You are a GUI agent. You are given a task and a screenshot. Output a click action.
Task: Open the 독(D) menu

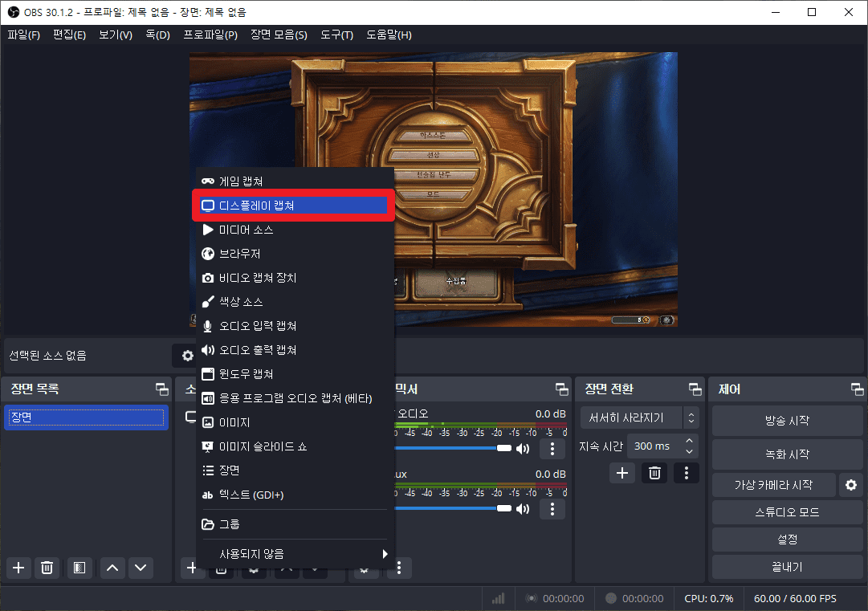[157, 35]
